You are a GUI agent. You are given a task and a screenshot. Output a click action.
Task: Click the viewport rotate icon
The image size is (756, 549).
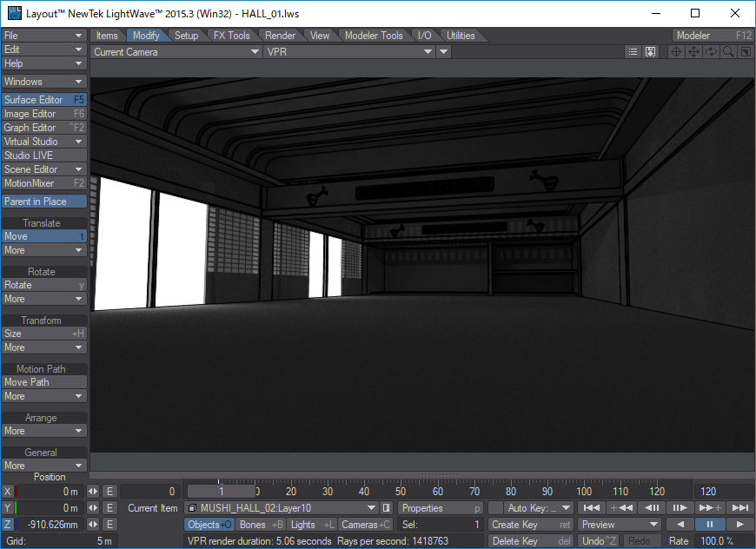pyautogui.click(x=711, y=51)
